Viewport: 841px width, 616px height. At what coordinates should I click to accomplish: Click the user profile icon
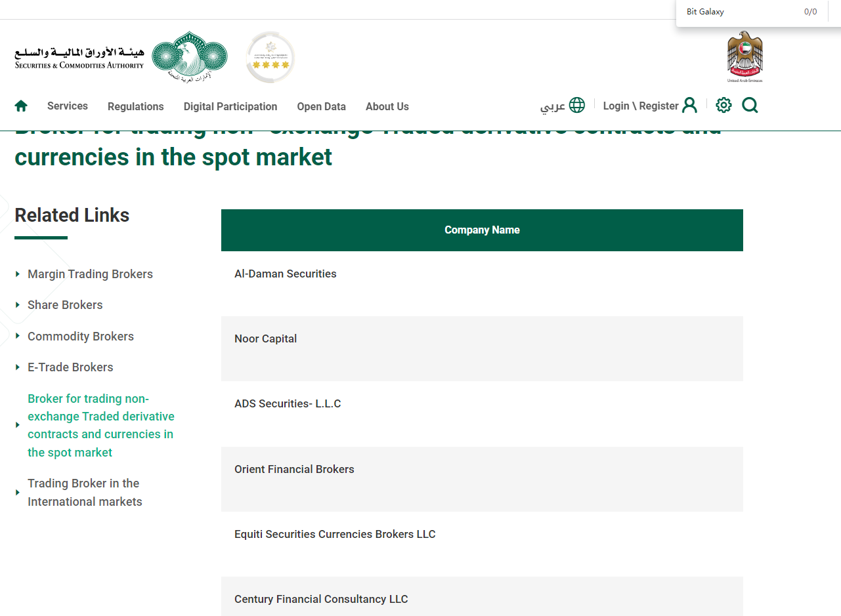689,105
